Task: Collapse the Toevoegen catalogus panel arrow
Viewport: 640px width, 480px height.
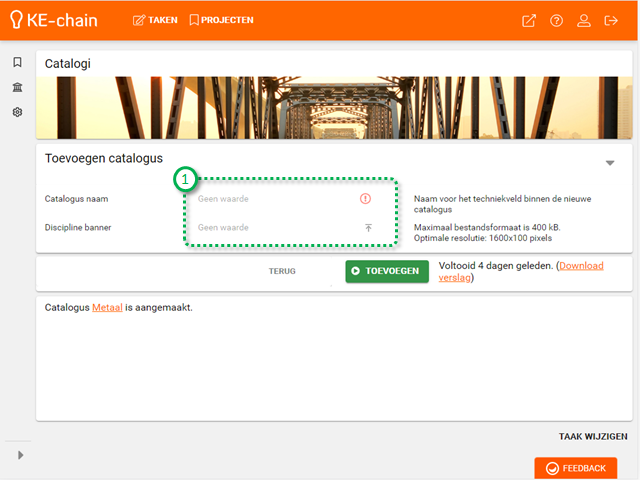Action: click(x=610, y=163)
